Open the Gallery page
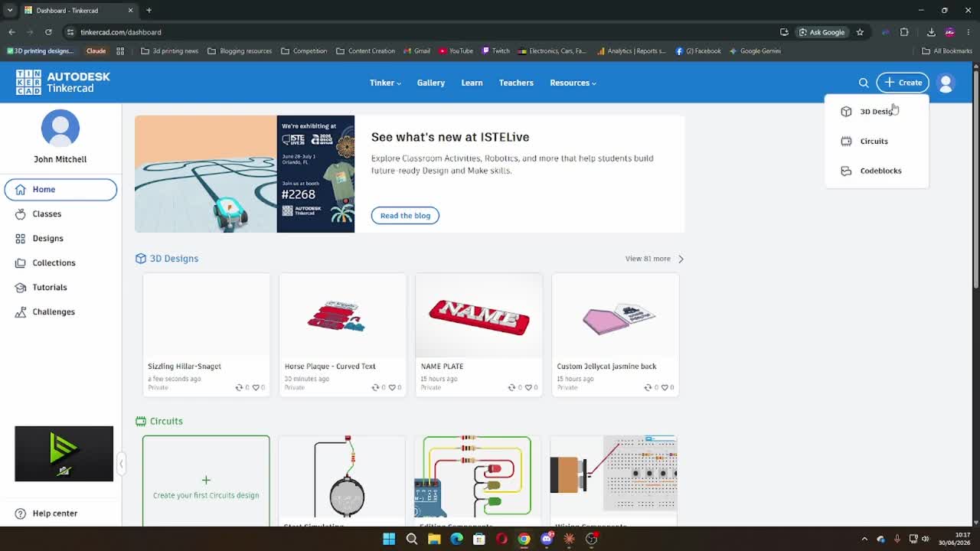 pyautogui.click(x=431, y=83)
